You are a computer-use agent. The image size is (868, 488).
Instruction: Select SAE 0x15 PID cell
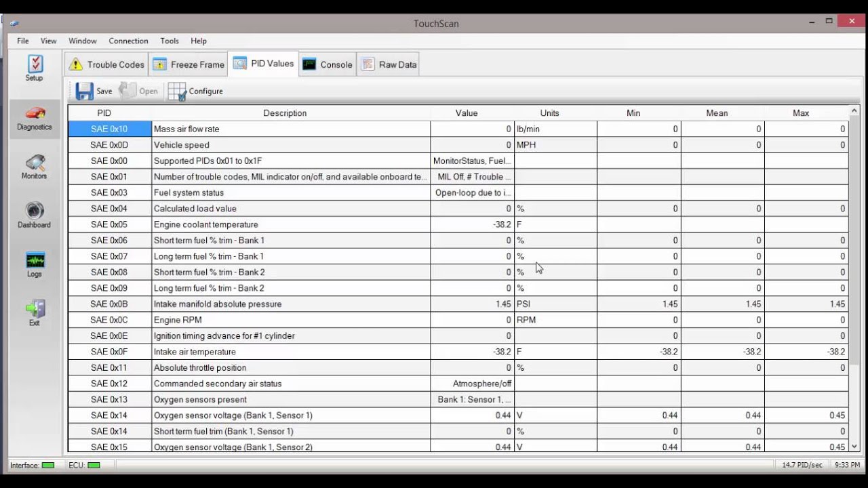tap(109, 447)
